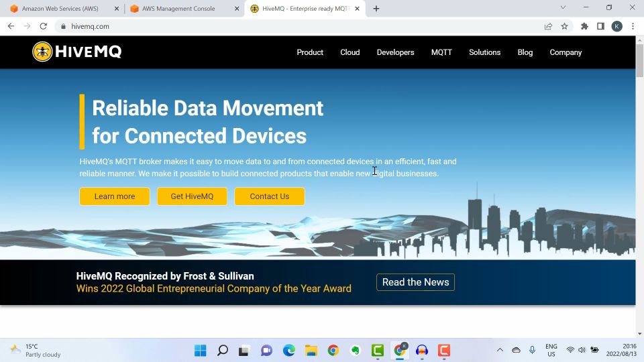Click the Contact Us button
This screenshot has width=644, height=362.
[x=270, y=196]
